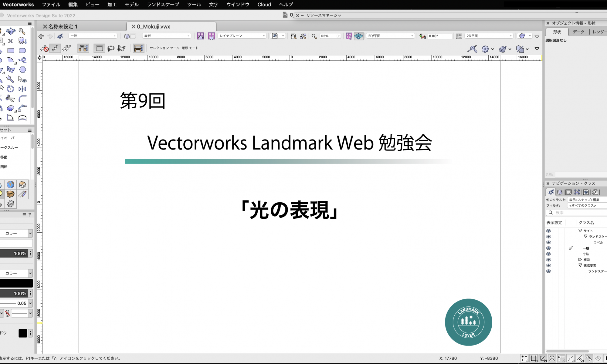This screenshot has height=364, width=607.
Task: Toggle the snap to grid status bar button
Action: [x=524, y=358]
